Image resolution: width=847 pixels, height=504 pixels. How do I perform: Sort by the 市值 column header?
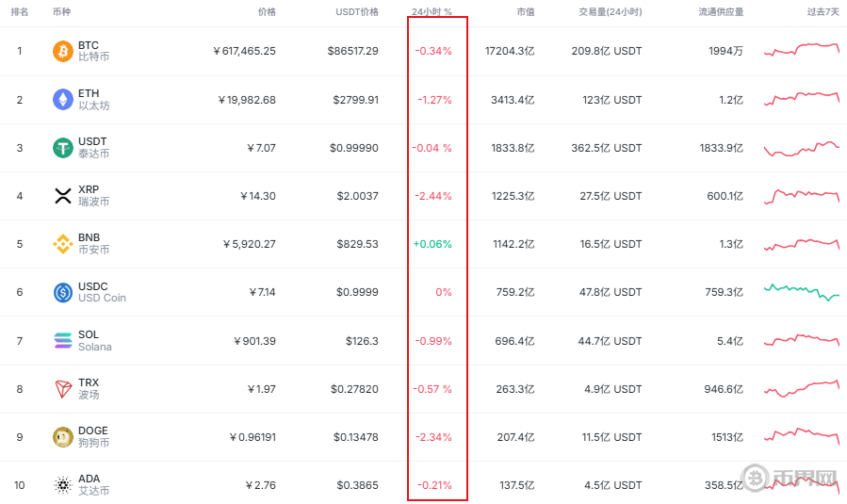526,12
